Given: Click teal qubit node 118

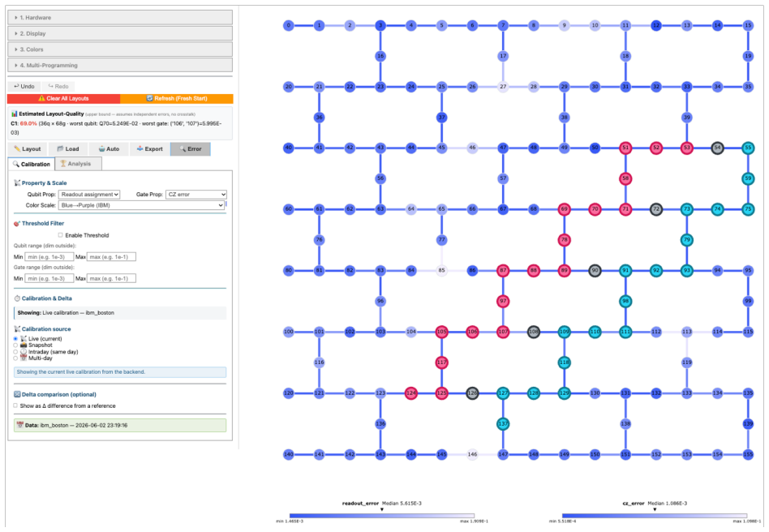Looking at the screenshot, I should 564,363.
